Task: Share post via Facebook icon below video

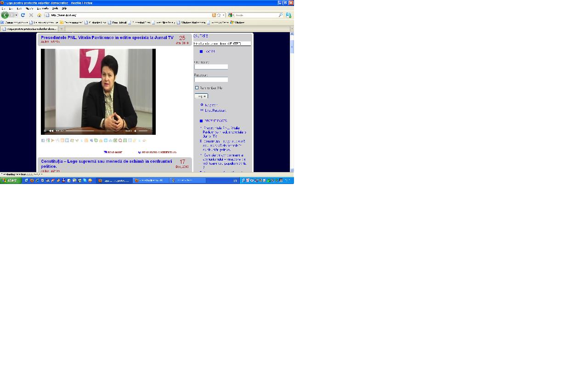Action: point(43,140)
